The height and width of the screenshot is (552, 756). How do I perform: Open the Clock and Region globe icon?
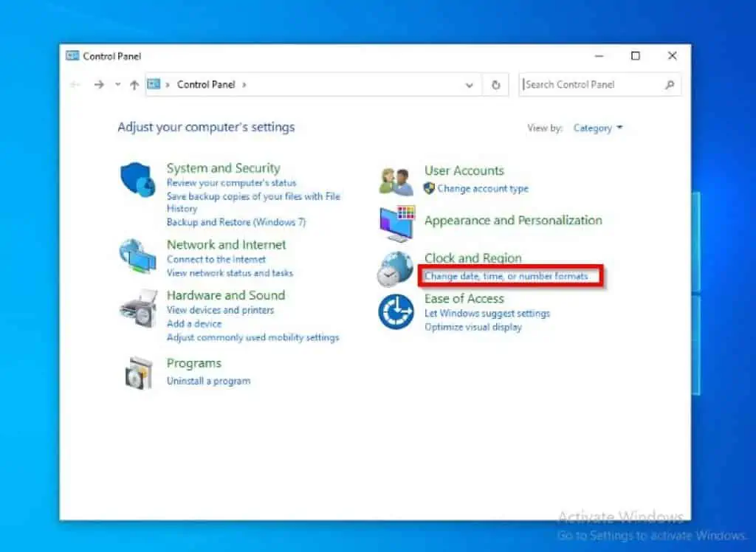coord(396,269)
